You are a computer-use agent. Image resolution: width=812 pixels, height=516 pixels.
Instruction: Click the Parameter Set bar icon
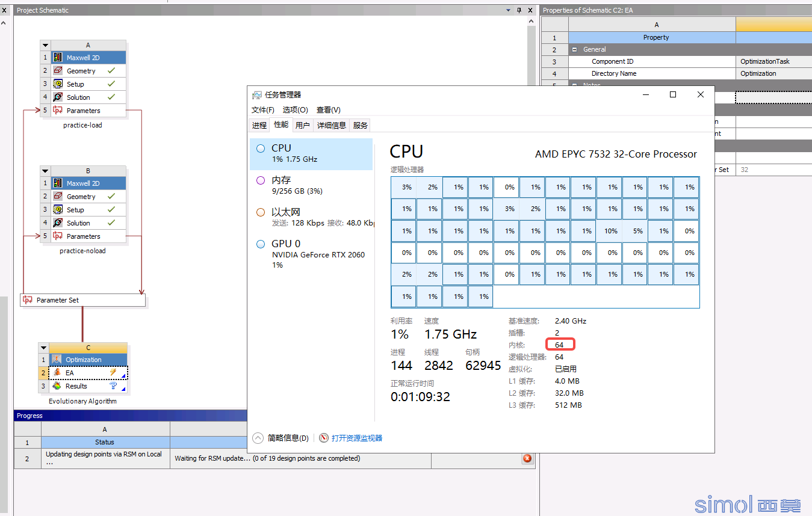[x=28, y=300]
